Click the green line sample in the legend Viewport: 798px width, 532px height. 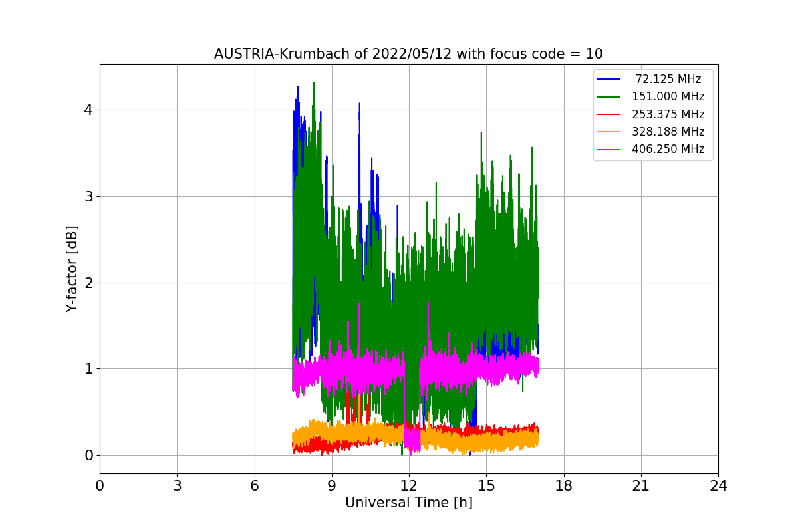[608, 97]
